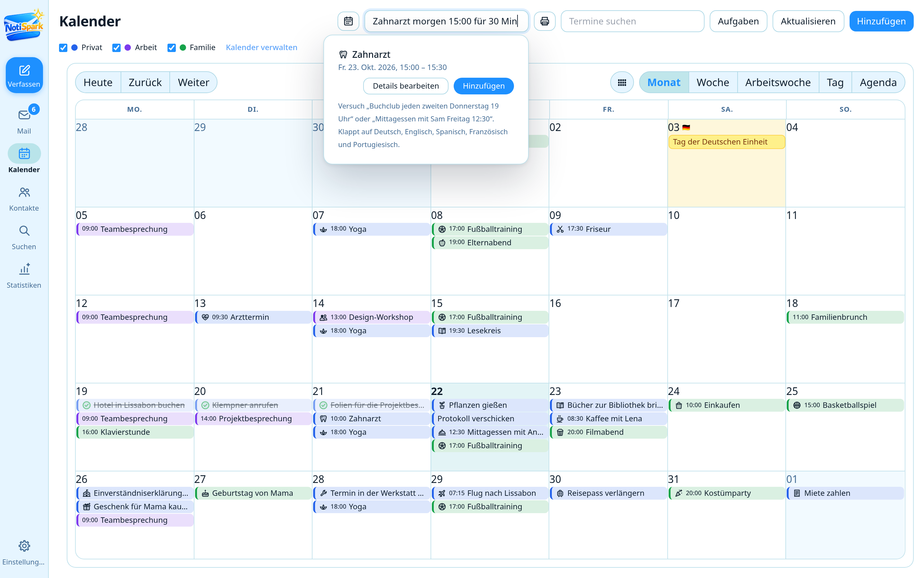Image resolution: width=924 pixels, height=578 pixels.
Task: Click the top-right Hinzufügen button
Action: 881,21
